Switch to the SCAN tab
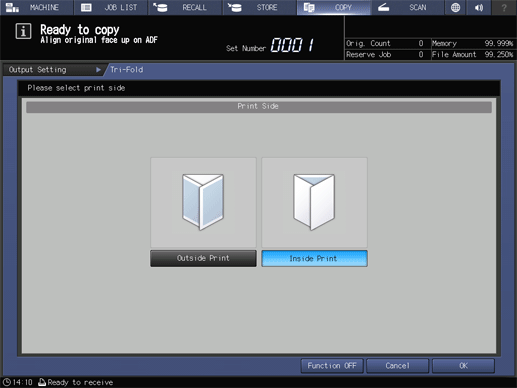The height and width of the screenshot is (388, 517). click(x=407, y=7)
